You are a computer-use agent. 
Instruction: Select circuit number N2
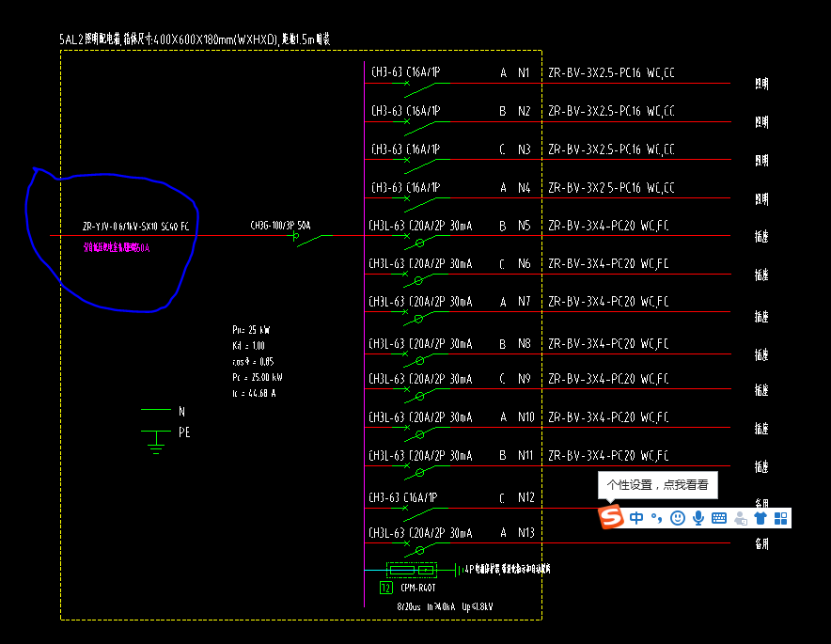524,111
